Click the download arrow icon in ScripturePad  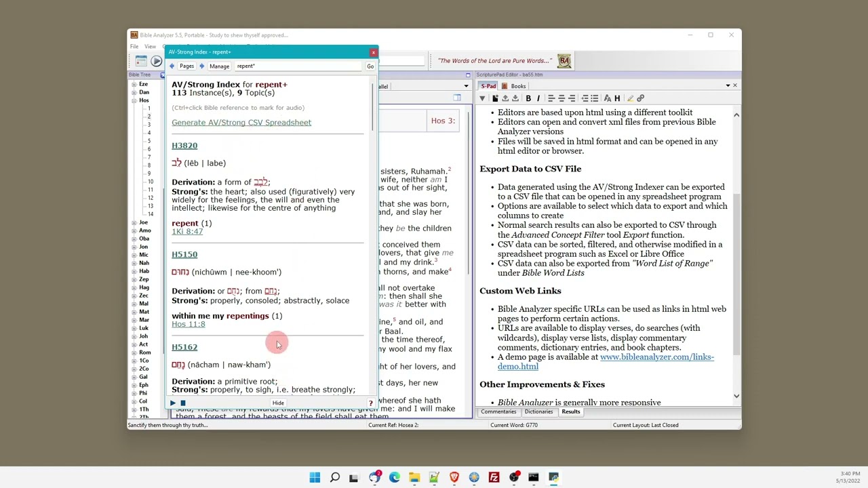click(x=515, y=98)
